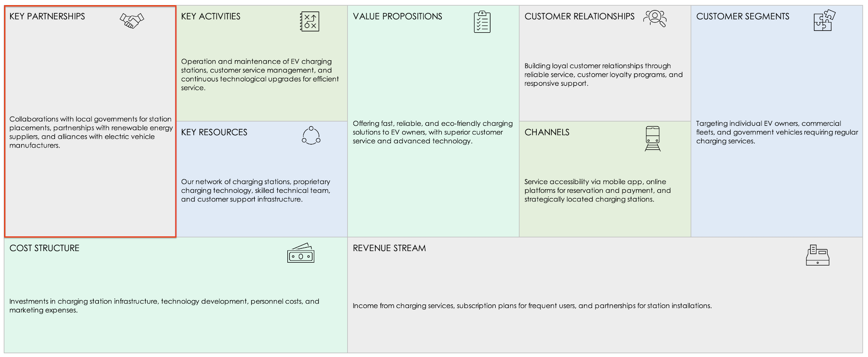This screenshot has height=357, width=868.
Task: Click the Key Resources description paragraph
Action: (256, 190)
